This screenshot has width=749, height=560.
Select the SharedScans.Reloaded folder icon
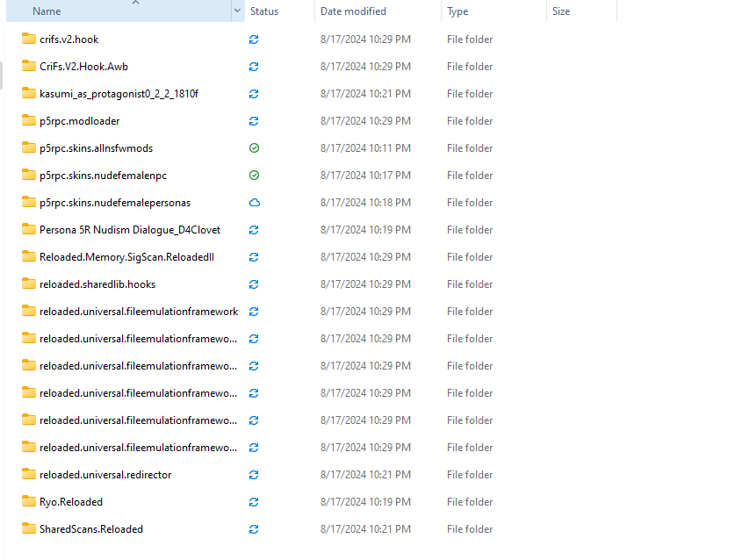(29, 528)
